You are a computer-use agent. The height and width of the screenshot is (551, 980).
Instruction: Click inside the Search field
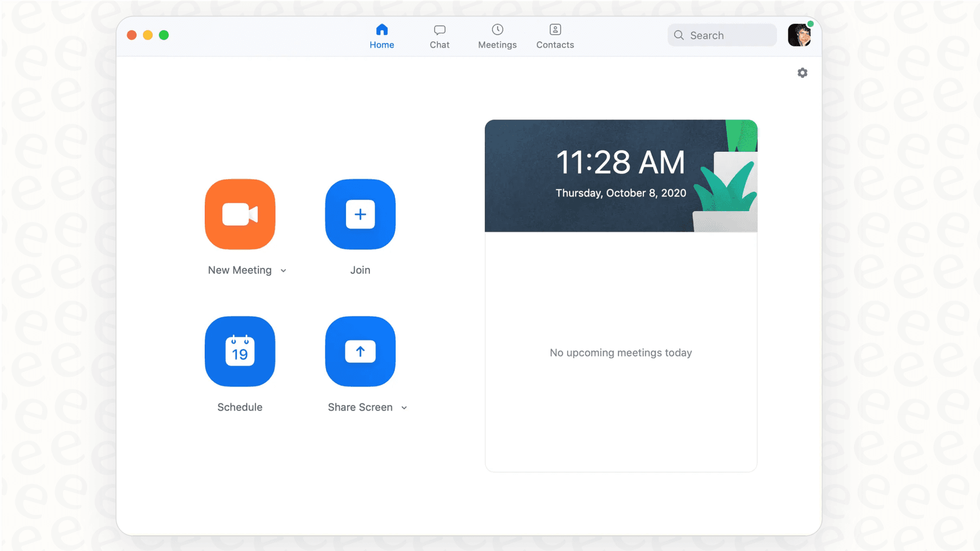[x=723, y=35]
